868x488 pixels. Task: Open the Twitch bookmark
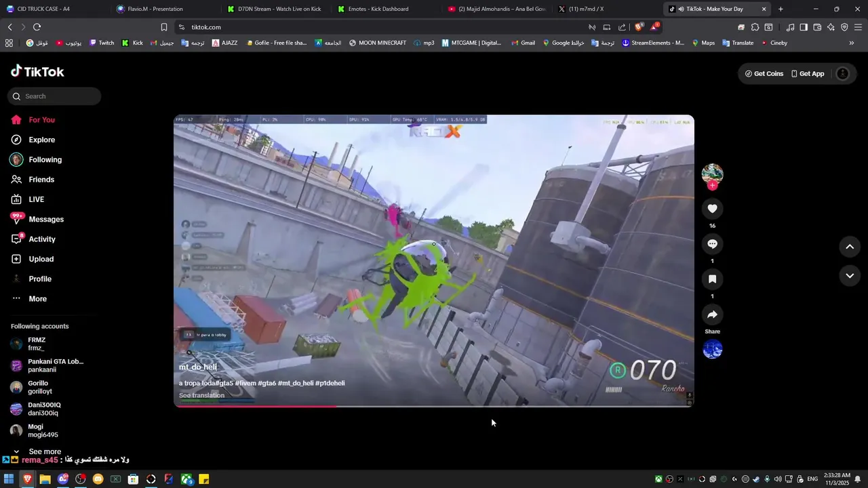pos(102,43)
